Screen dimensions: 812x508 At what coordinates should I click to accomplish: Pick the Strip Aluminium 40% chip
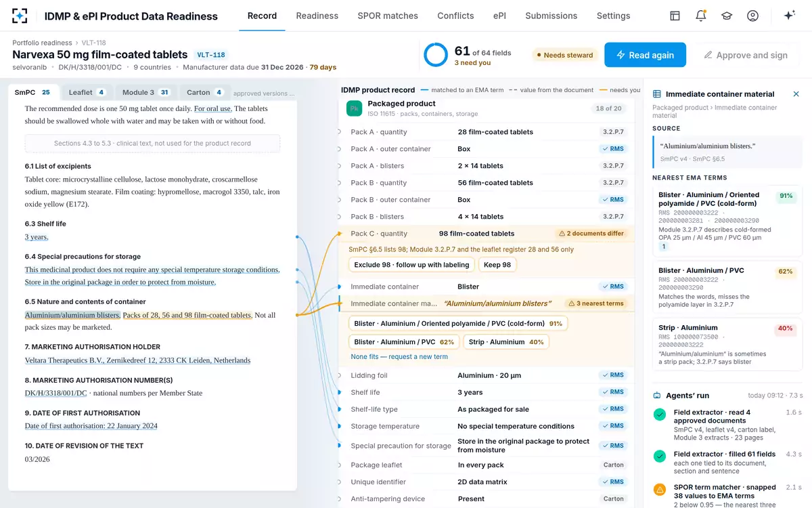click(506, 342)
